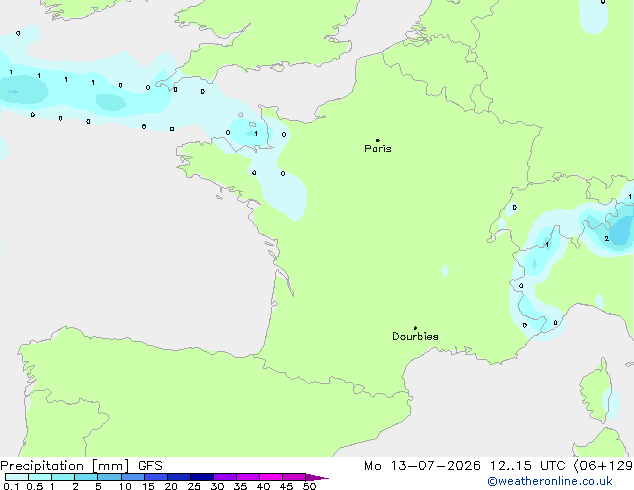
Task: Pick the 0.5–1 mm legend swatch
Action: 40,477
